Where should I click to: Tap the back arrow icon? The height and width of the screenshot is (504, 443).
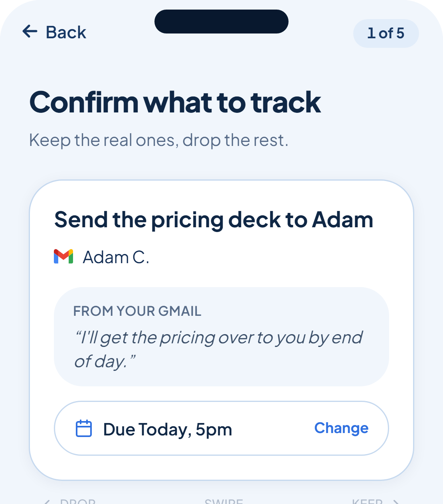30,31
